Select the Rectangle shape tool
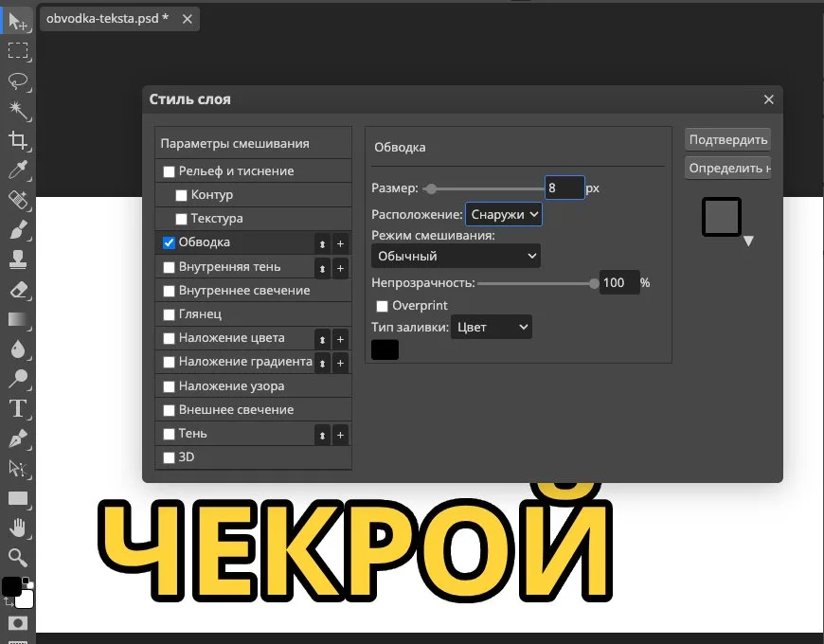824x644 pixels. (17, 498)
